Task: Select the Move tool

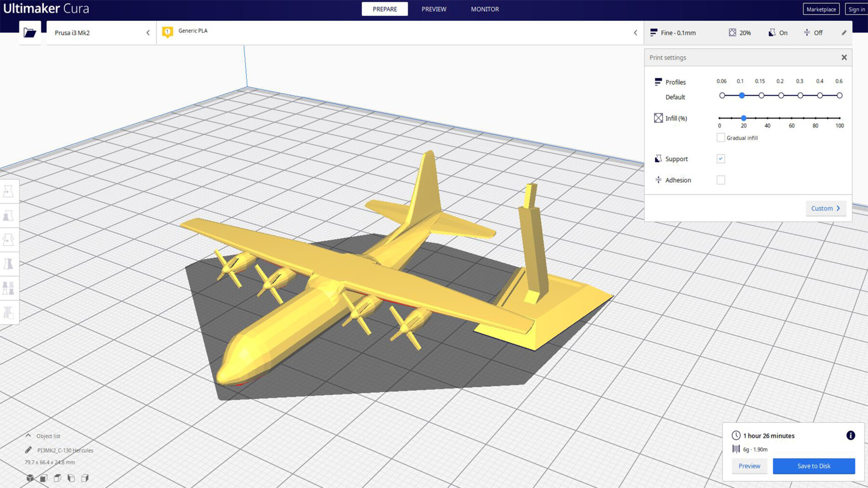Action: (x=9, y=191)
